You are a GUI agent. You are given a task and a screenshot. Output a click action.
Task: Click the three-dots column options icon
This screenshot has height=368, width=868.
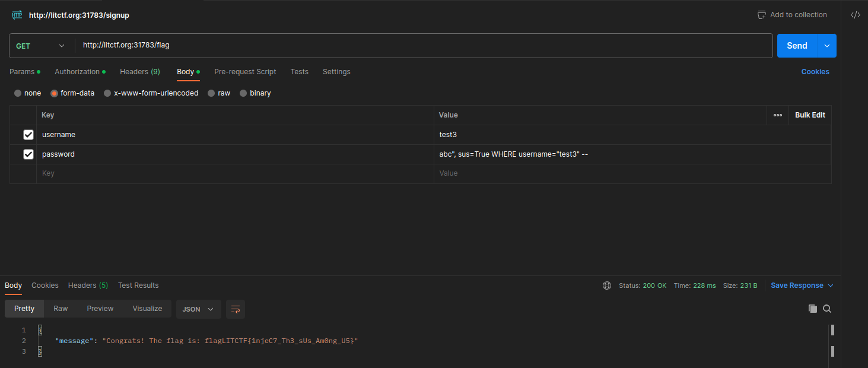[x=777, y=115]
